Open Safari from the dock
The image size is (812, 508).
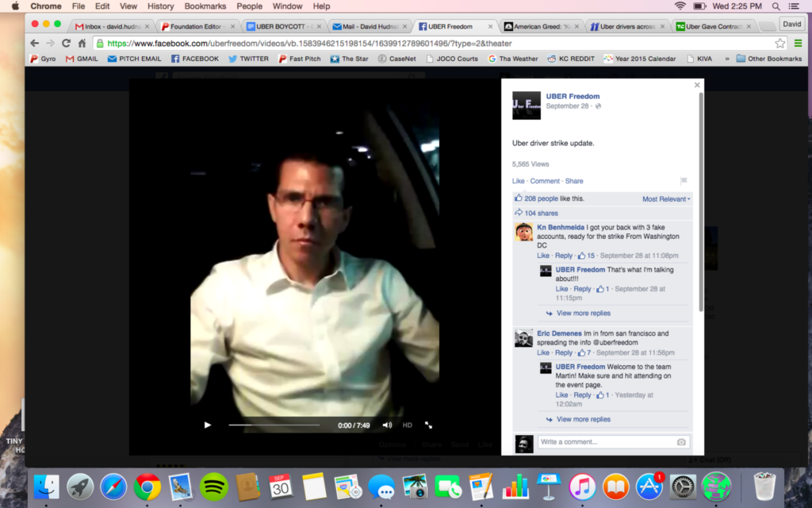(x=113, y=487)
